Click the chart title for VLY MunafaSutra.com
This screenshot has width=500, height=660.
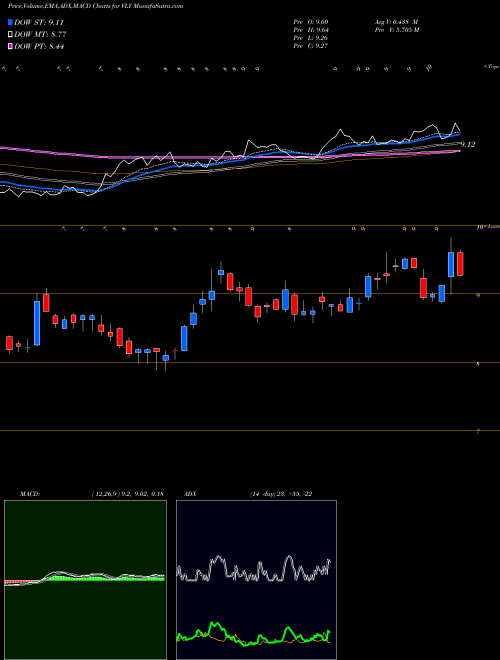[96, 7]
